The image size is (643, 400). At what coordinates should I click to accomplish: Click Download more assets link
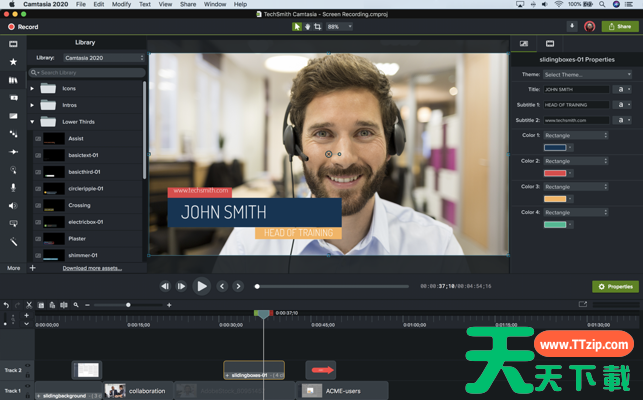pos(92,268)
